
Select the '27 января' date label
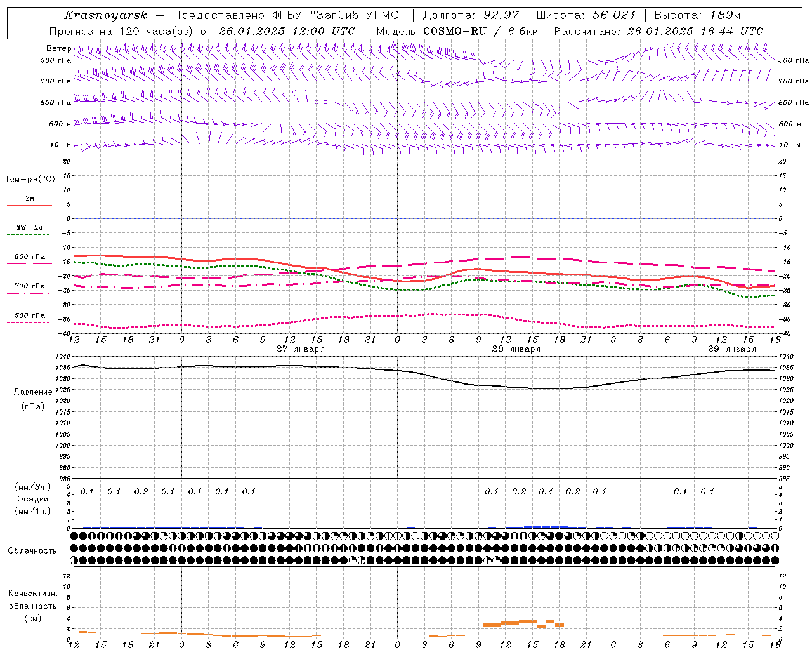[x=301, y=349]
